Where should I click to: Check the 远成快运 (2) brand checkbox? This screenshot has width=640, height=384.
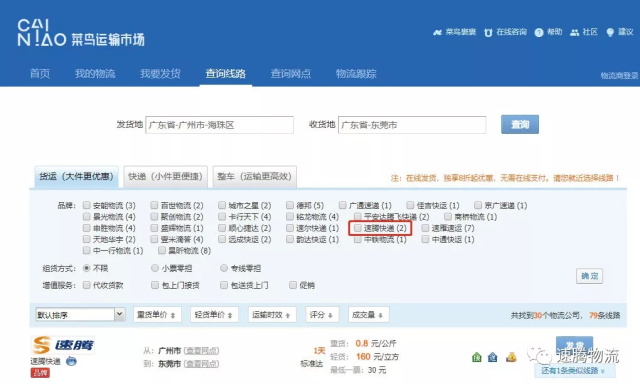[x=222, y=239]
